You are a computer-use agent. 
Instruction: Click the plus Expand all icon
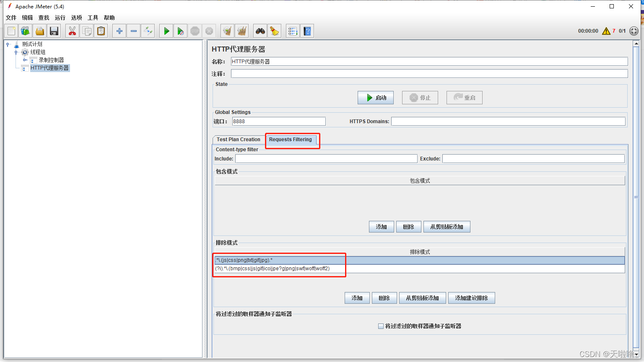click(x=119, y=31)
